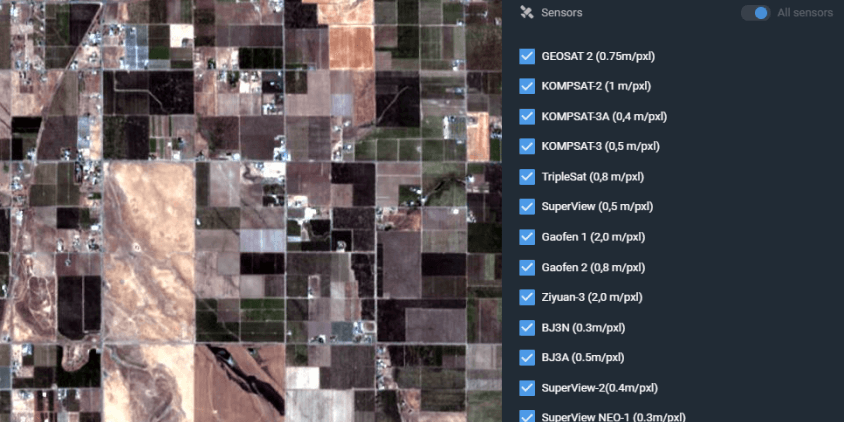The height and width of the screenshot is (422, 844).
Task: Uncheck the KOMPSAT-3 (0,5 m/pxl) checkbox
Action: coord(527,146)
